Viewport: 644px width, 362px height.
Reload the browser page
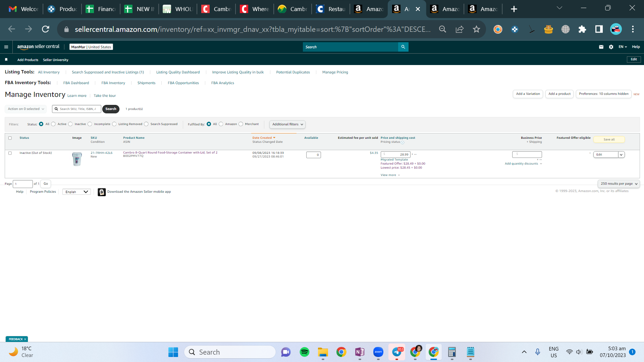[46, 29]
